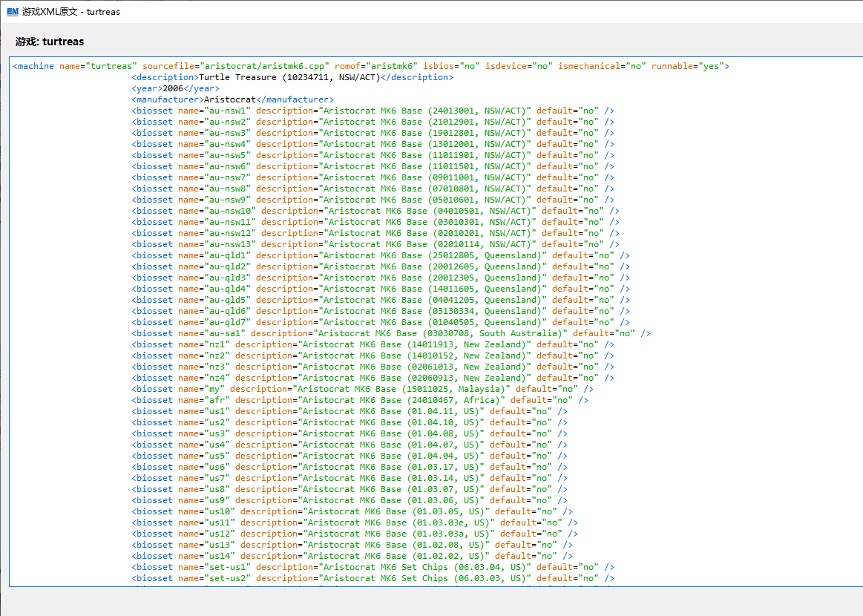This screenshot has height=616, width=863.
Task: Click the Set Chips line named "set-us2"
Action: tap(373, 578)
